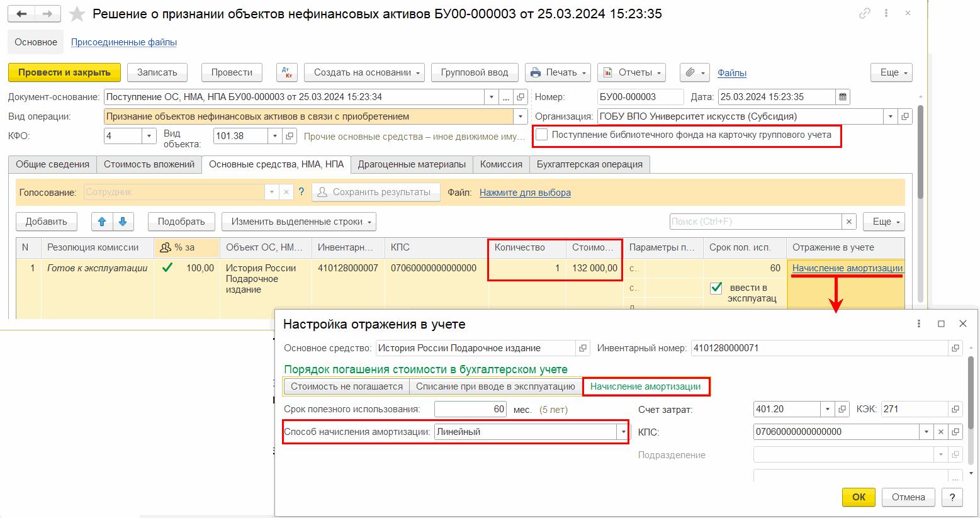The height and width of the screenshot is (518, 980).
Task: Click Отмена in dialog
Action: tap(908, 497)
